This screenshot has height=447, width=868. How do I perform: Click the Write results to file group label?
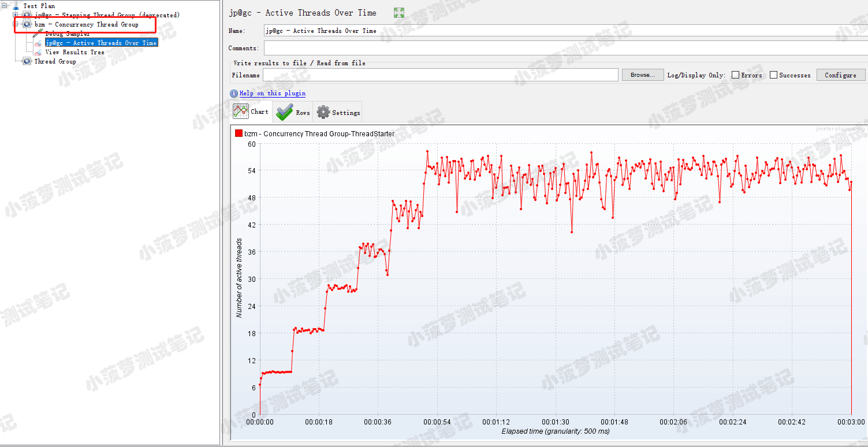[x=299, y=63]
